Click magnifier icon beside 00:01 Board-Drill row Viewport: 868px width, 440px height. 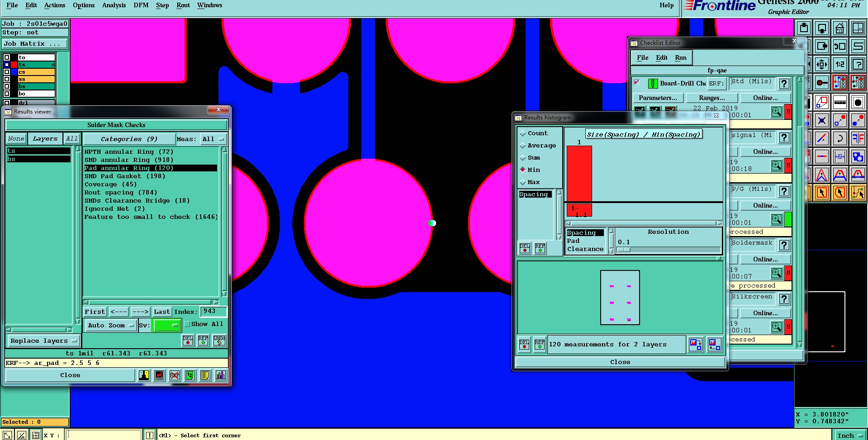[777, 112]
